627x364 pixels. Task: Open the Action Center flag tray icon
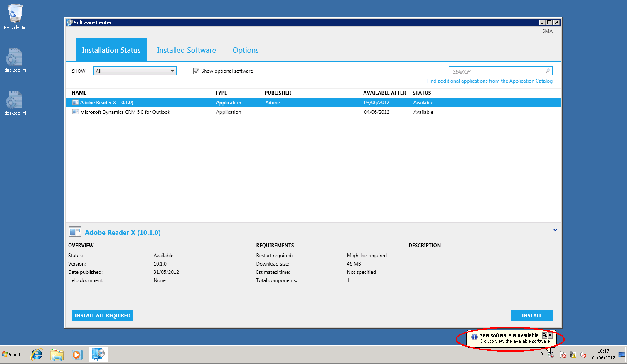[563, 355]
